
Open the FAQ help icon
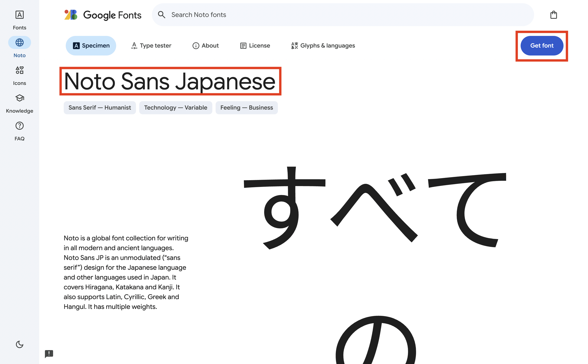tap(20, 126)
